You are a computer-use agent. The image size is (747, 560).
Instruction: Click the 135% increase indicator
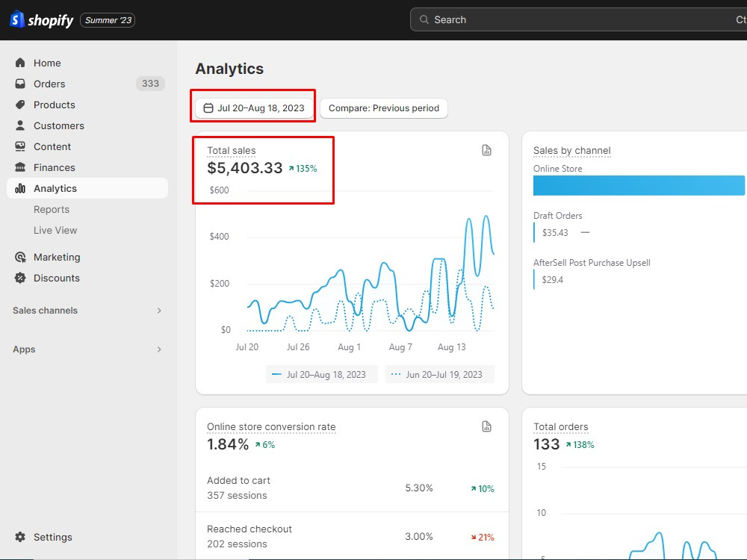[x=303, y=169]
